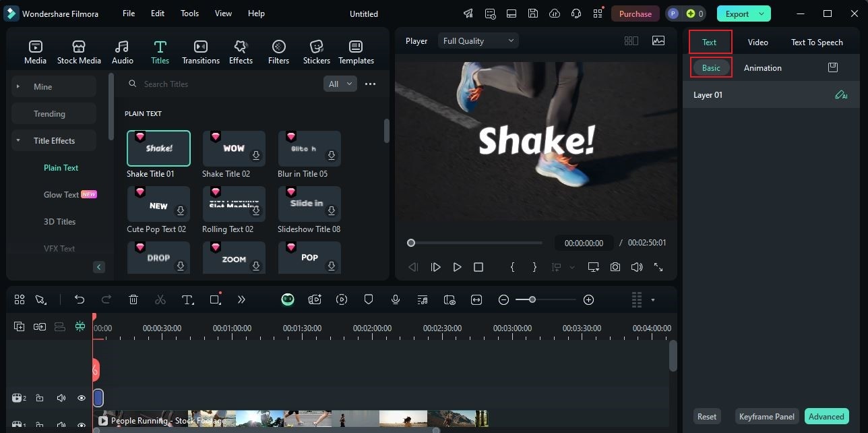Click the cloud upload icon
The image size is (868, 433).
(555, 13)
